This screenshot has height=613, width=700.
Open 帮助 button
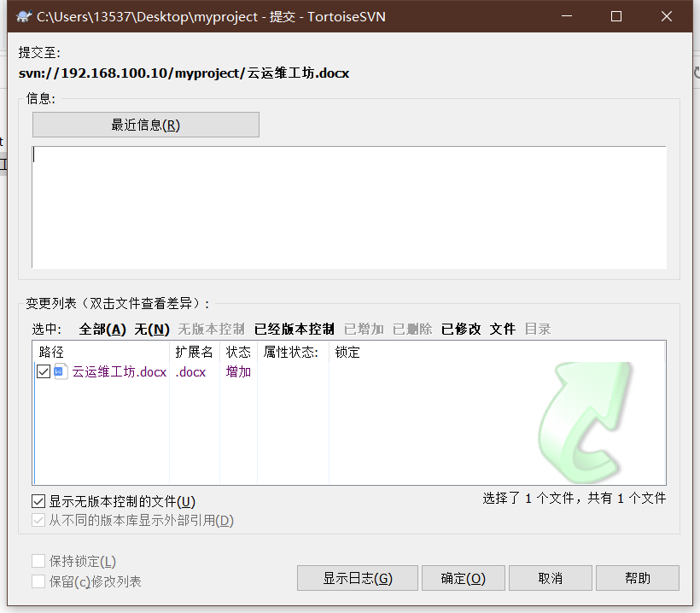click(x=638, y=578)
